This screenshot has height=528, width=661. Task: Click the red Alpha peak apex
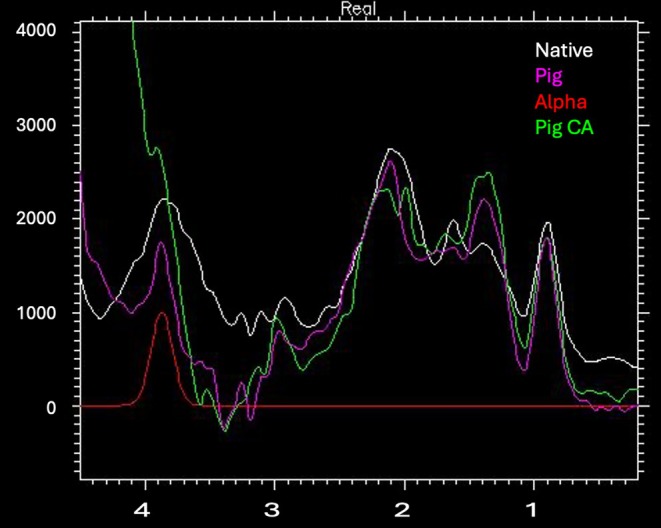pos(162,313)
